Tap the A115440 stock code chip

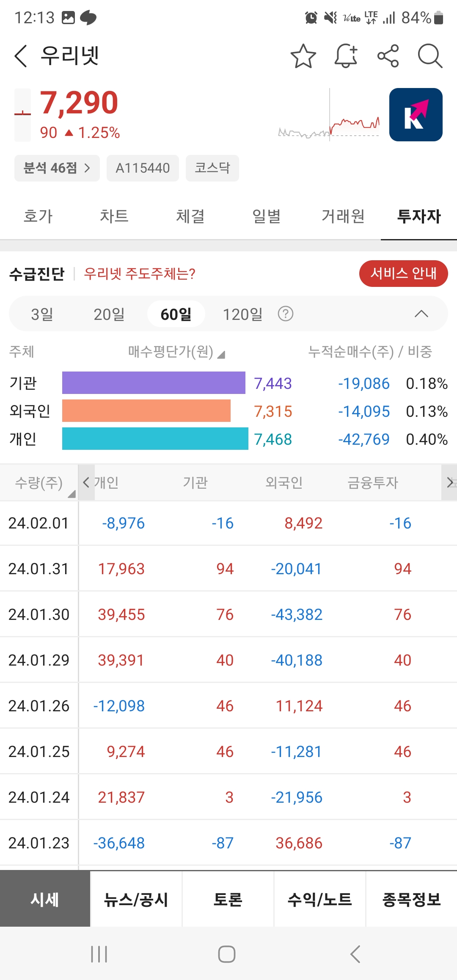143,168
